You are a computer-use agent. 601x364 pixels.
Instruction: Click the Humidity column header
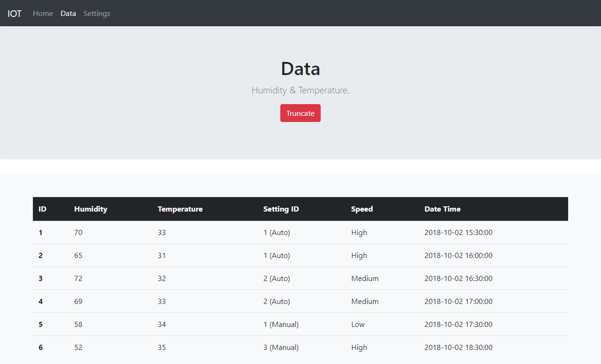point(91,209)
